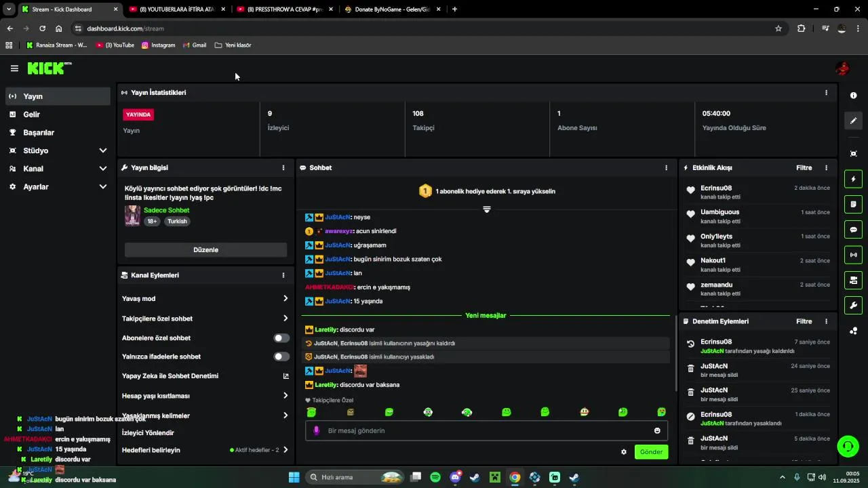Click the purple microphone icon in chat input
The height and width of the screenshot is (488, 868).
316,430
